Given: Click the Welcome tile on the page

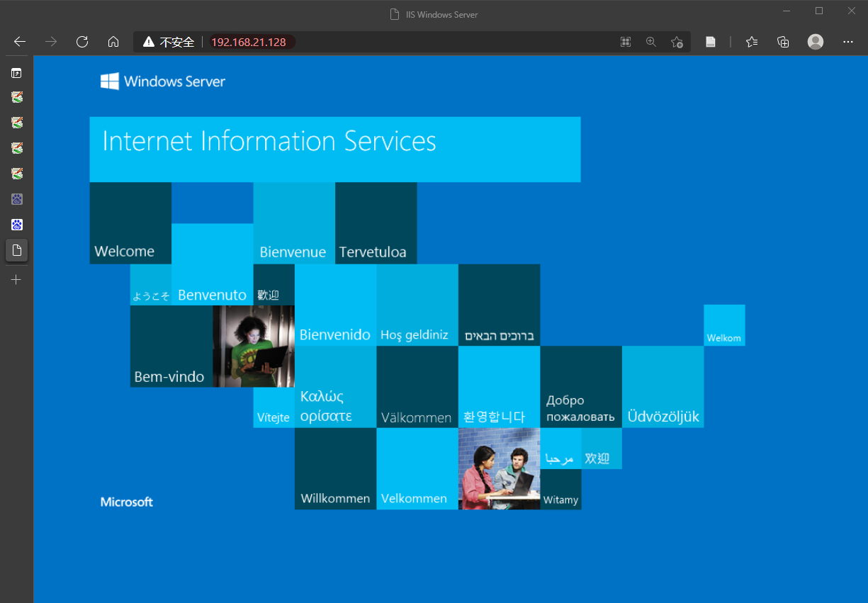Looking at the screenshot, I should pos(130,223).
